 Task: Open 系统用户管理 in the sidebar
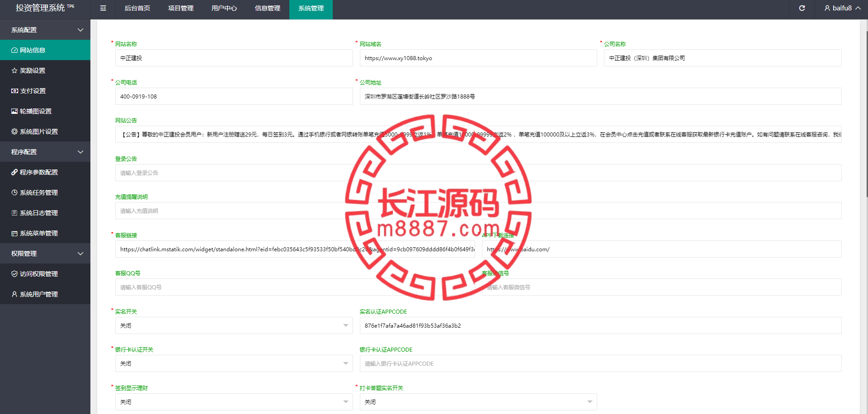tap(45, 294)
